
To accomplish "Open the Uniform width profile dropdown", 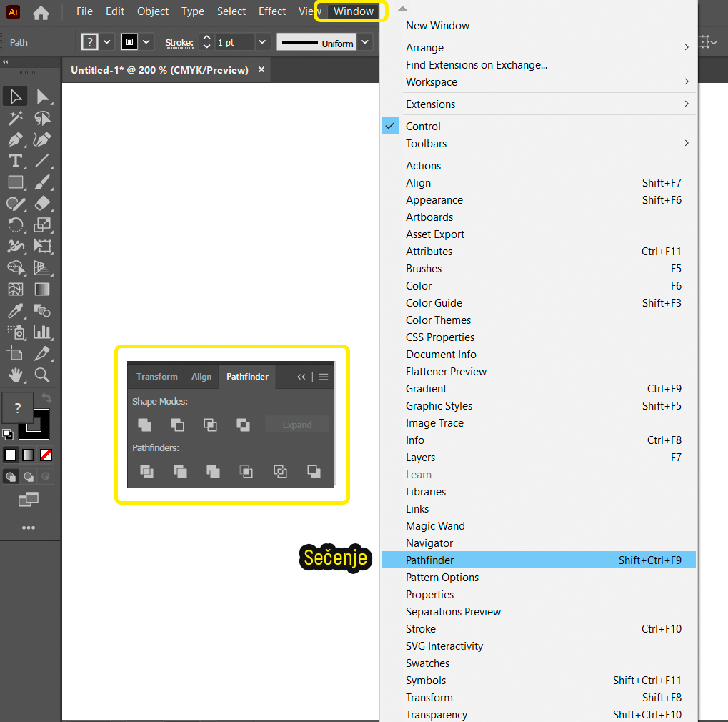I will tap(365, 42).
